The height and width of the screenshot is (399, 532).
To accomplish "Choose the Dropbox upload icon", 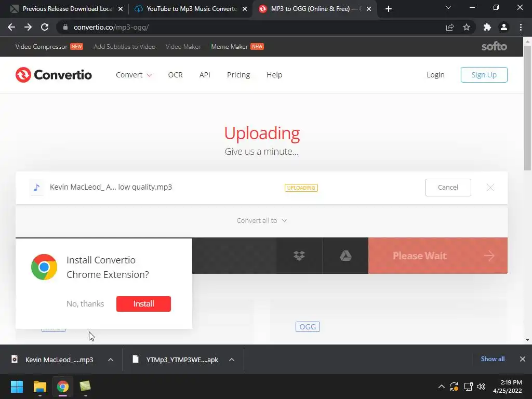I will click(299, 256).
